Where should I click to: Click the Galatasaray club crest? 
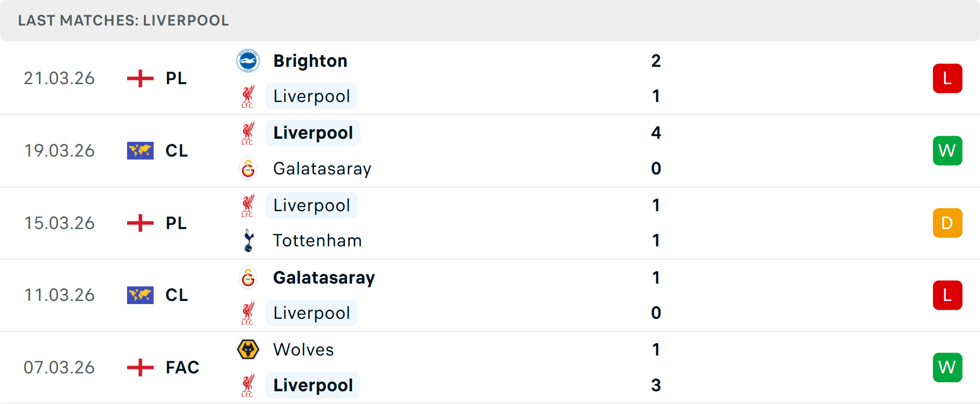tap(248, 278)
